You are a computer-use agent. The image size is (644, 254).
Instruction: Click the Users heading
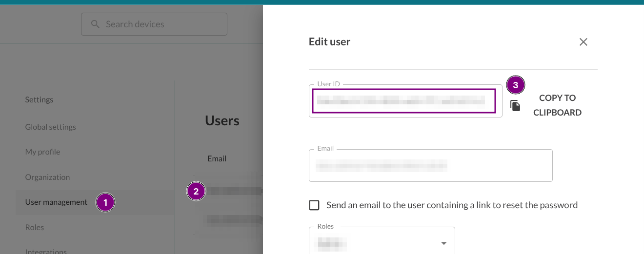222,120
